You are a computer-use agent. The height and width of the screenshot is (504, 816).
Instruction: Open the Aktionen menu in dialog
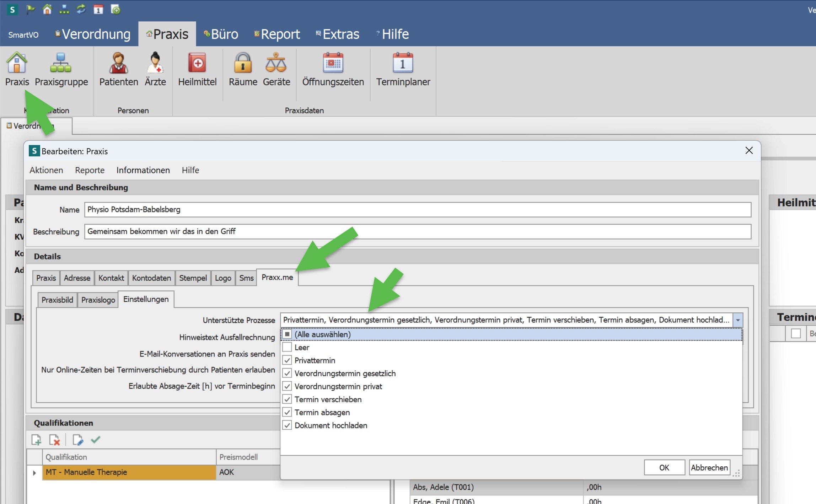pyautogui.click(x=46, y=170)
